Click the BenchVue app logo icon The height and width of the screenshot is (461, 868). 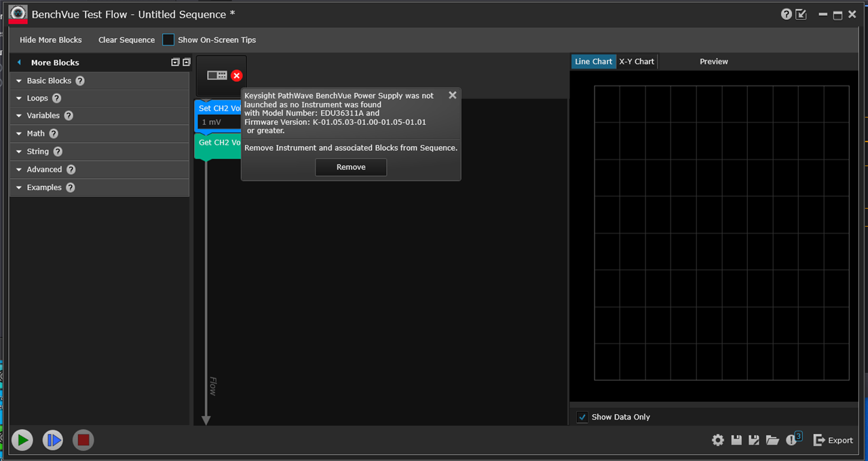[18, 14]
